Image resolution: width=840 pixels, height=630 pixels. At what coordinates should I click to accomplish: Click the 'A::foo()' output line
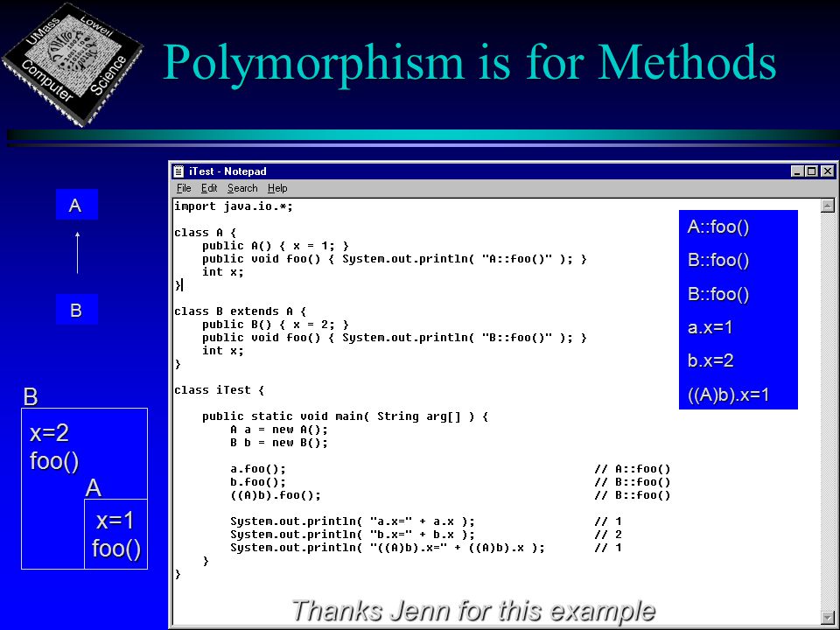pos(717,227)
